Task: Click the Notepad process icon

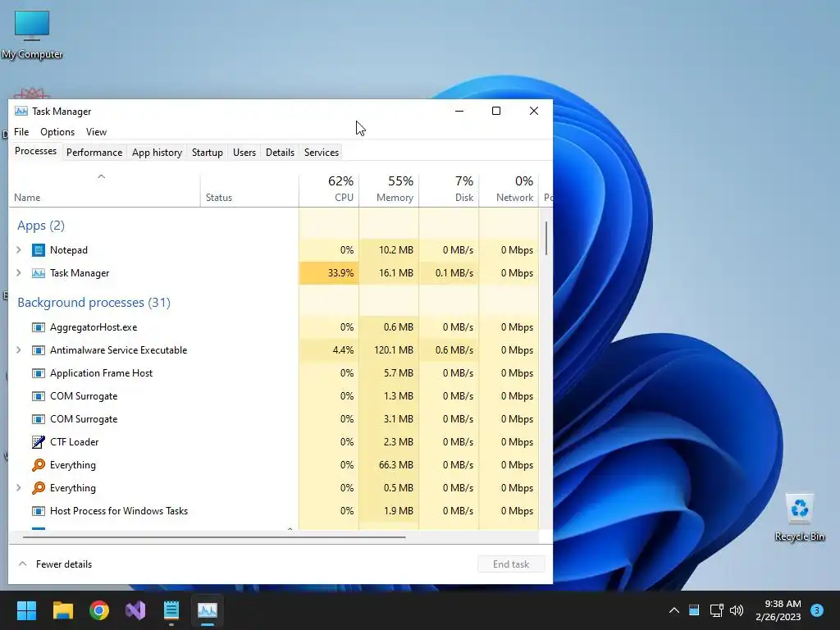Action: 38,250
